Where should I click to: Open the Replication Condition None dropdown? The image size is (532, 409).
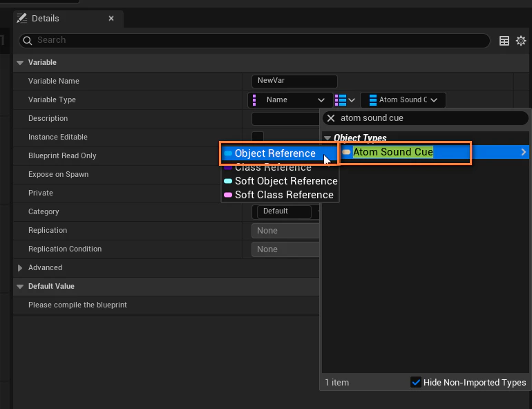coord(285,249)
